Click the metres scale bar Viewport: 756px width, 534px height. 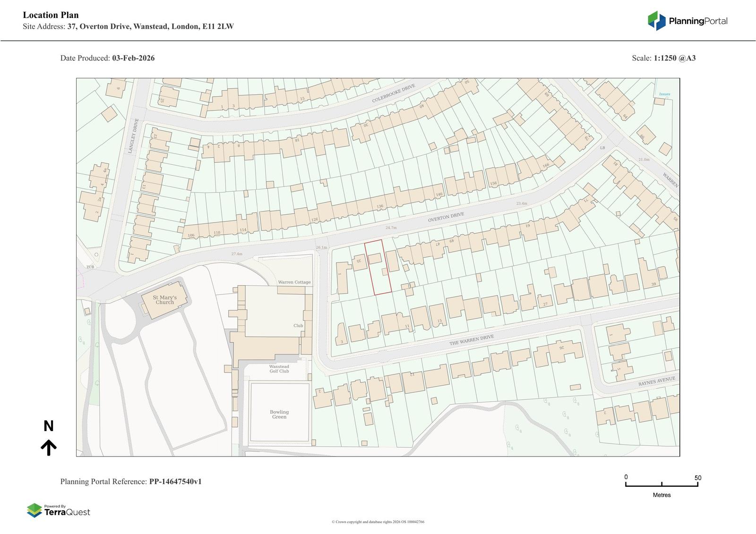tap(661, 484)
